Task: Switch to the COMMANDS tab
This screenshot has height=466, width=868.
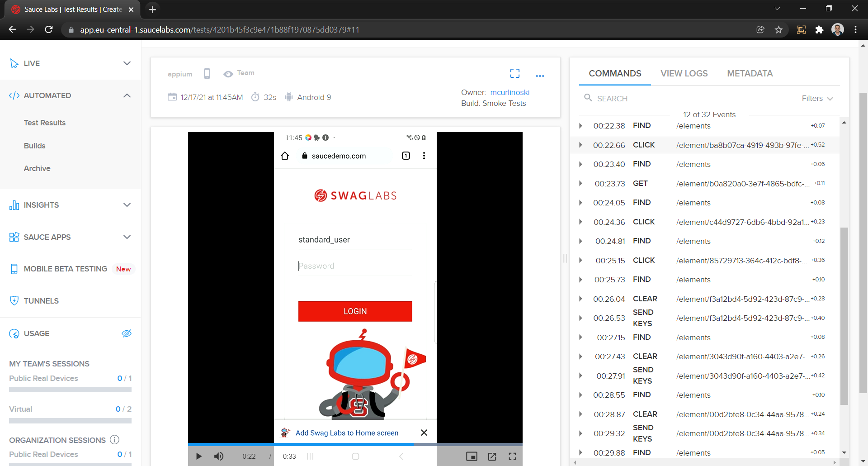Action: [615, 73]
